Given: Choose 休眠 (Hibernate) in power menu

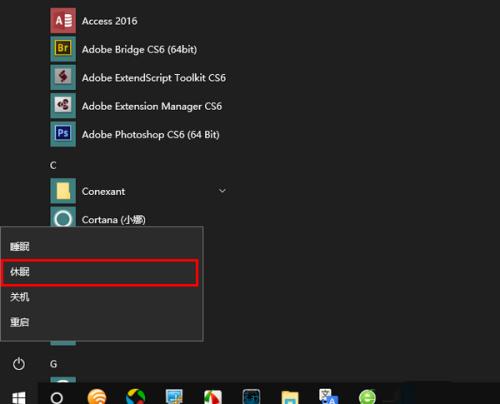Looking at the screenshot, I should (x=99, y=272).
